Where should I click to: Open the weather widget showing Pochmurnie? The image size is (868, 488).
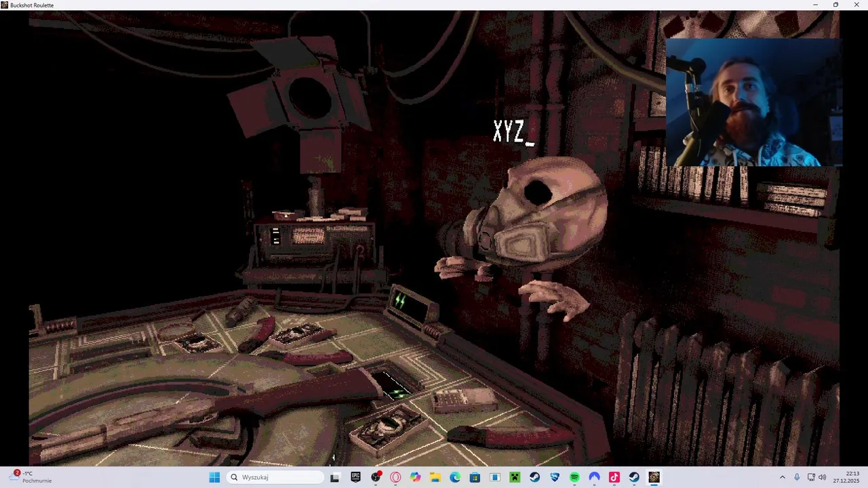(31, 477)
